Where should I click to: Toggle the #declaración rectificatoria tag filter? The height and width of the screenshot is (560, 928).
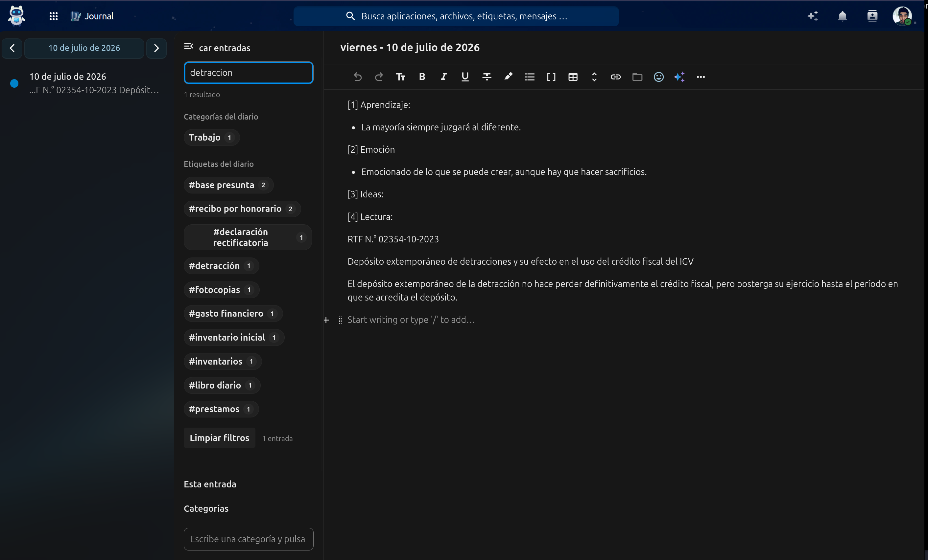(x=248, y=237)
